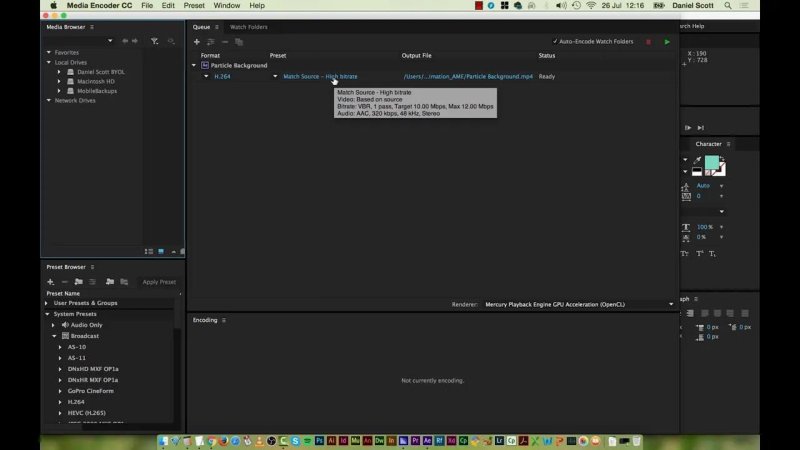The image size is (800, 450).
Task: Click the eyedropper in Character panel
Action: pos(697,160)
